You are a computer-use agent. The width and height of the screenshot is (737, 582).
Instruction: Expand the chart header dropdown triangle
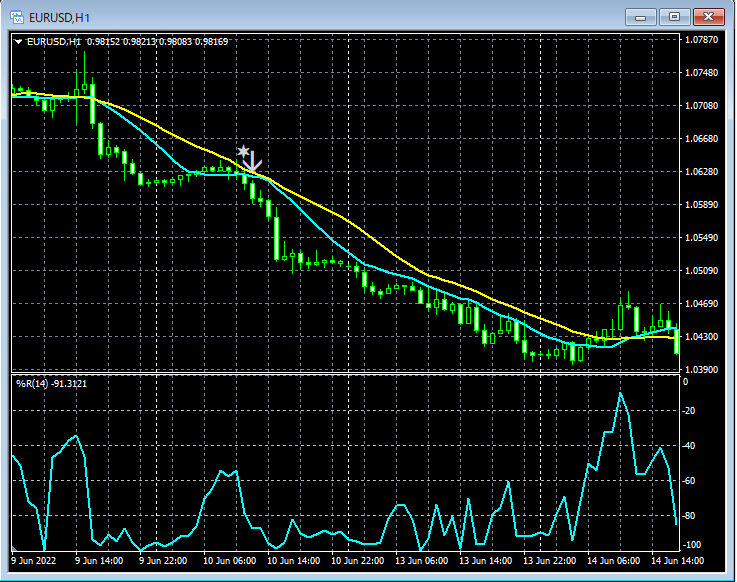pyautogui.click(x=18, y=41)
